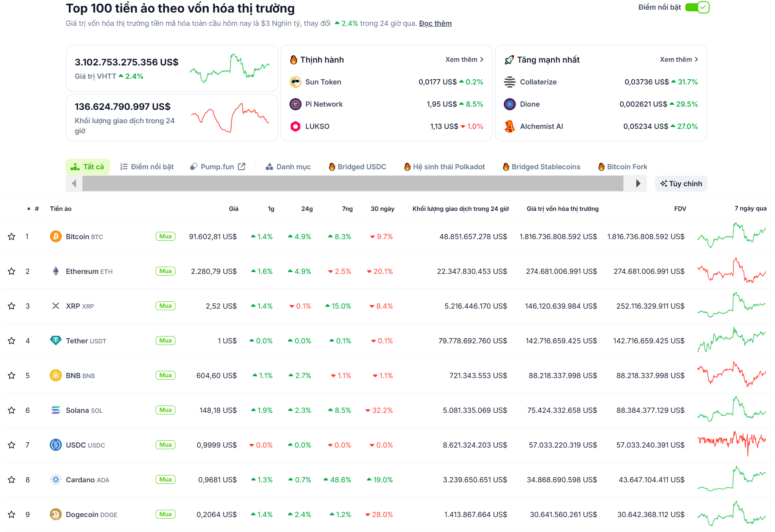Sort by 30 ngày column header
Viewport: 775px width, 532px height.
click(382, 208)
